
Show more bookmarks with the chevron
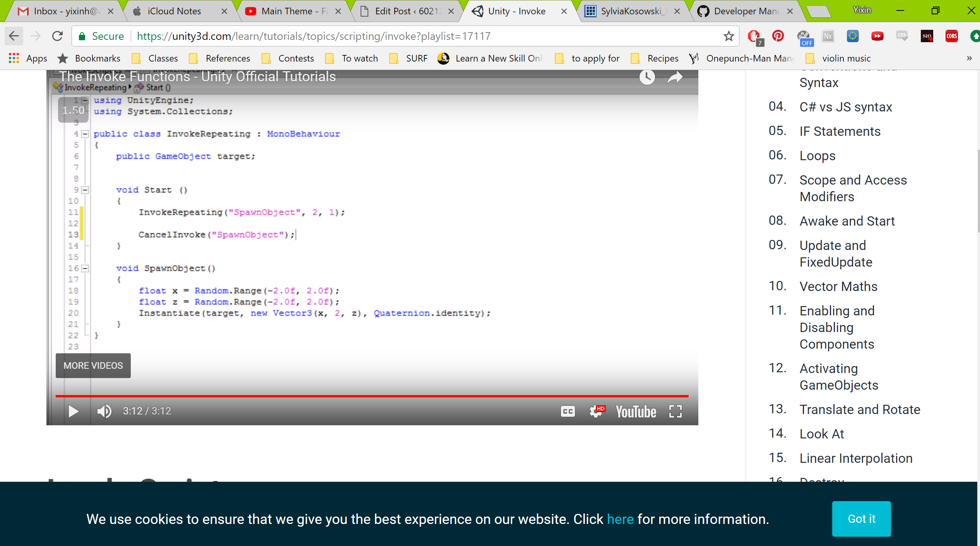(969, 58)
